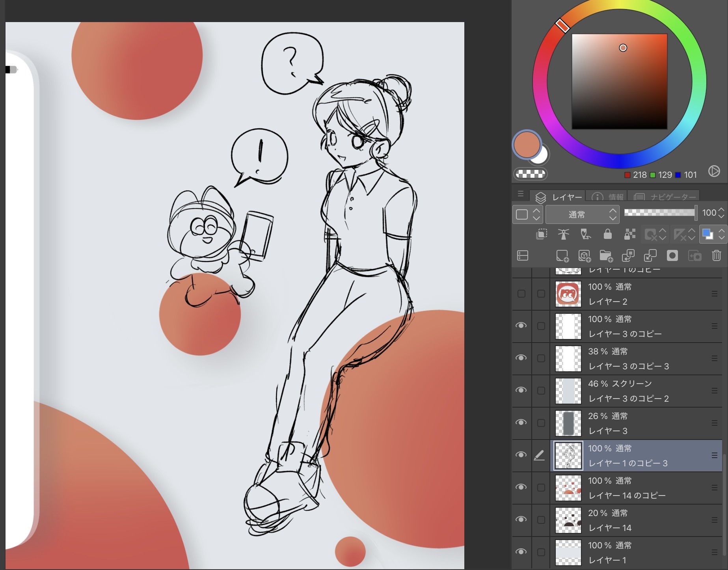Hide the レイヤー 3 のコピー 2 layer
Viewport: 728px width, 570px height.
(521, 390)
